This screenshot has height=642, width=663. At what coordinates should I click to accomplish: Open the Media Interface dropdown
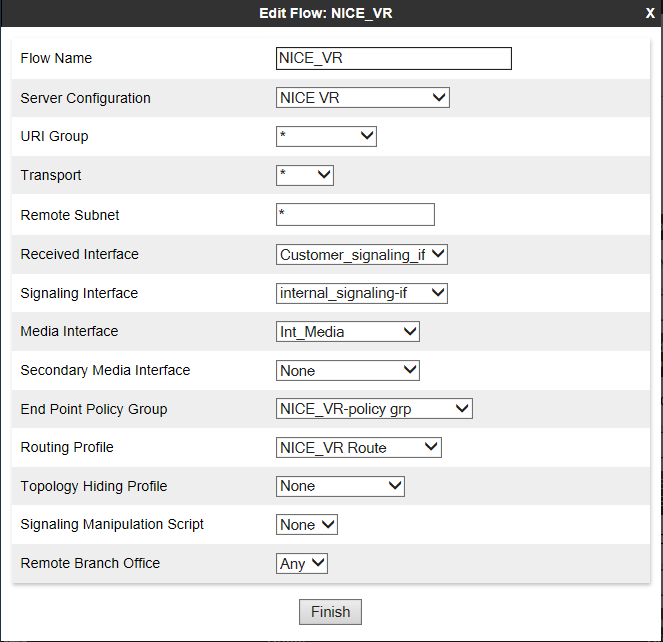[x=348, y=332]
